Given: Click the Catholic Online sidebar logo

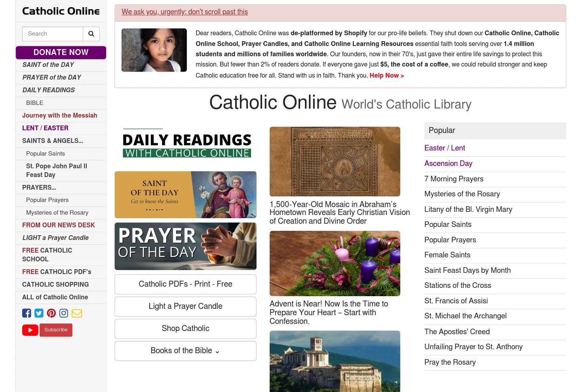Looking at the screenshot, I should (x=61, y=11).
